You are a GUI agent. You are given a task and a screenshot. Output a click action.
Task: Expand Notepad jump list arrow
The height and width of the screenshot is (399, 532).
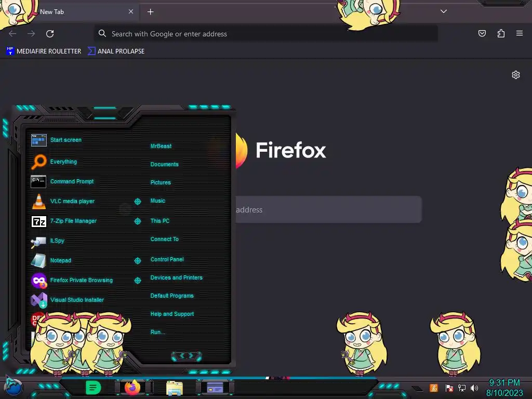pos(137,261)
